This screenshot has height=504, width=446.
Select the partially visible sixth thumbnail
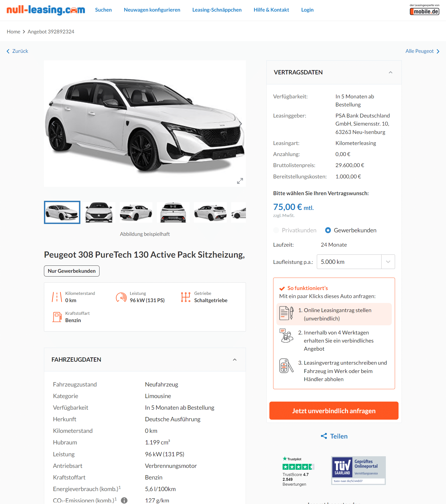point(239,212)
